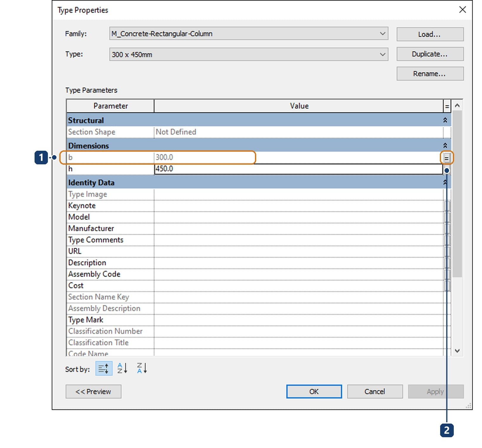Click the associate button in the Model row

click(x=447, y=217)
